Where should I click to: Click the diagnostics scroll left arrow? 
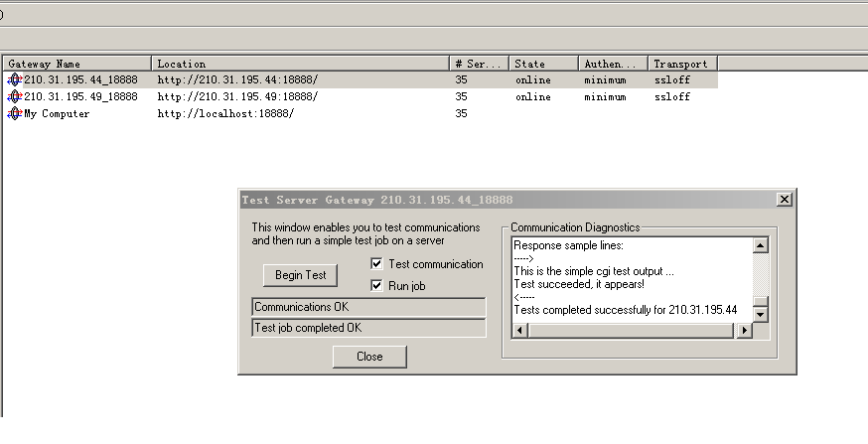pos(518,331)
